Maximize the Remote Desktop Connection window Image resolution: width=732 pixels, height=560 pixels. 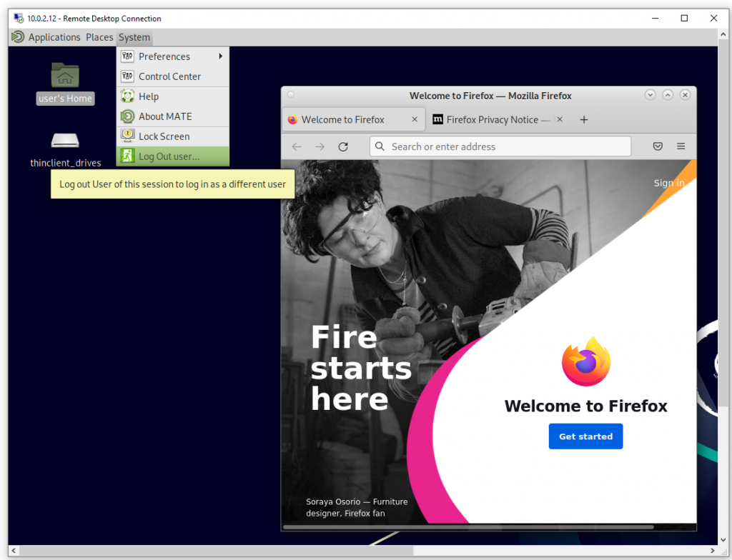(x=684, y=18)
